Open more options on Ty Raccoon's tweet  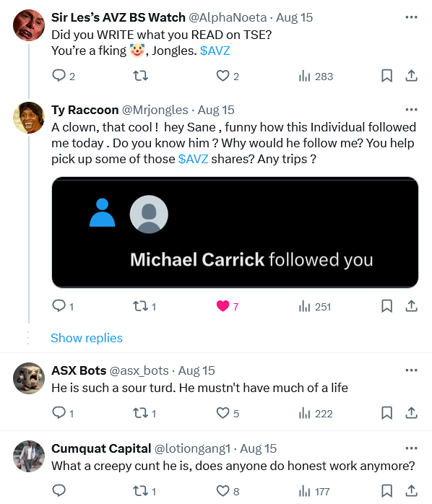[412, 110]
